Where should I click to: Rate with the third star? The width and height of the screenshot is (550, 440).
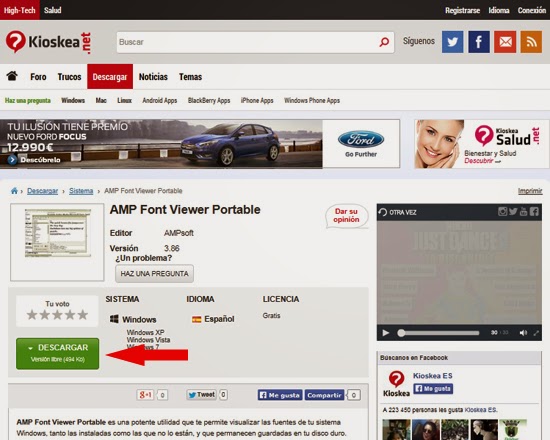pos(57,315)
